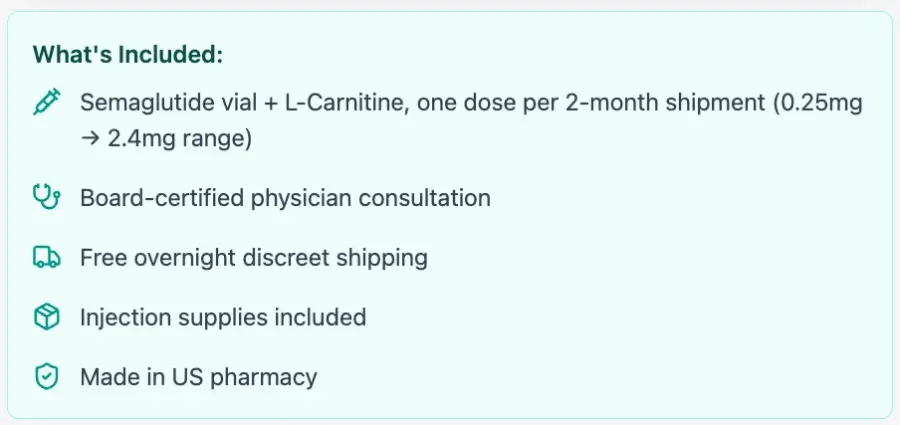Click the "physician consultation" text
This screenshot has width=900, height=425.
371,199
